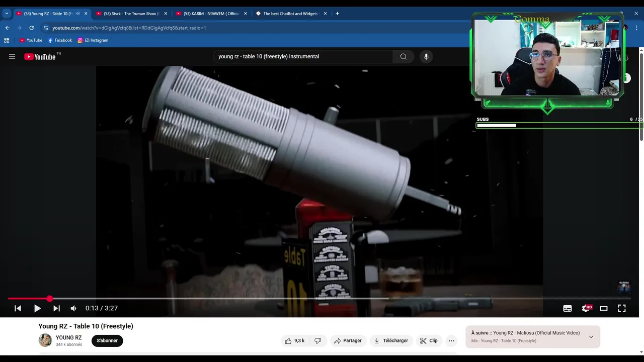This screenshot has width=644, height=362.
Task: Skip to previous video in playlist
Action: [18, 308]
